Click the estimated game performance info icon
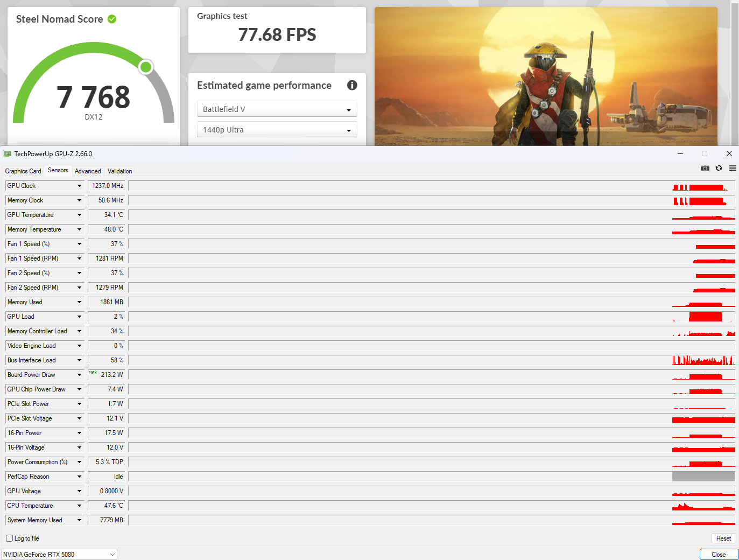This screenshot has width=739, height=560. [x=352, y=85]
